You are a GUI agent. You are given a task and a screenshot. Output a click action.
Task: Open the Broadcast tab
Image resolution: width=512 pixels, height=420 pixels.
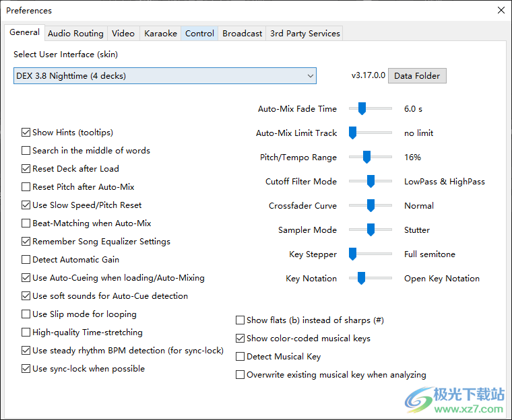tap(242, 33)
